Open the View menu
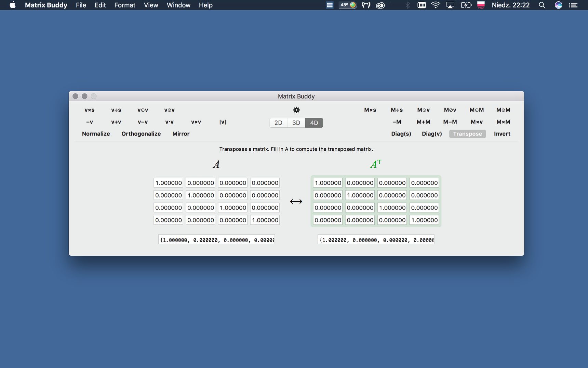The image size is (588, 368). 151,5
